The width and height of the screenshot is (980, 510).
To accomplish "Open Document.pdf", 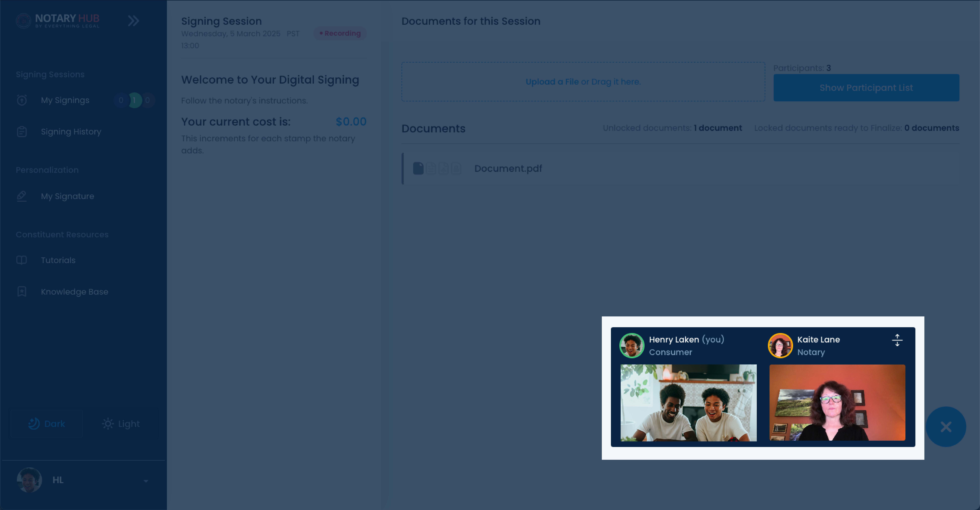I will (508, 169).
